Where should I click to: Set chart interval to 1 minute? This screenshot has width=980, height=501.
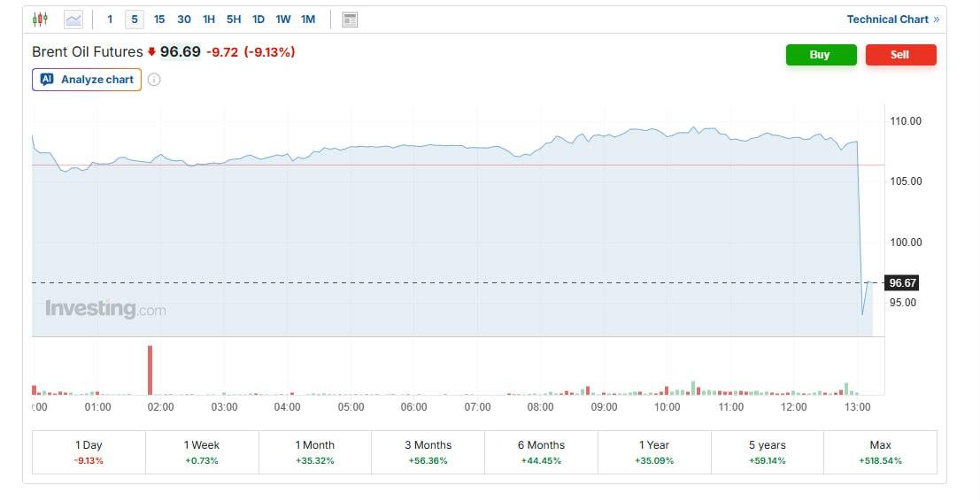pyautogui.click(x=110, y=19)
